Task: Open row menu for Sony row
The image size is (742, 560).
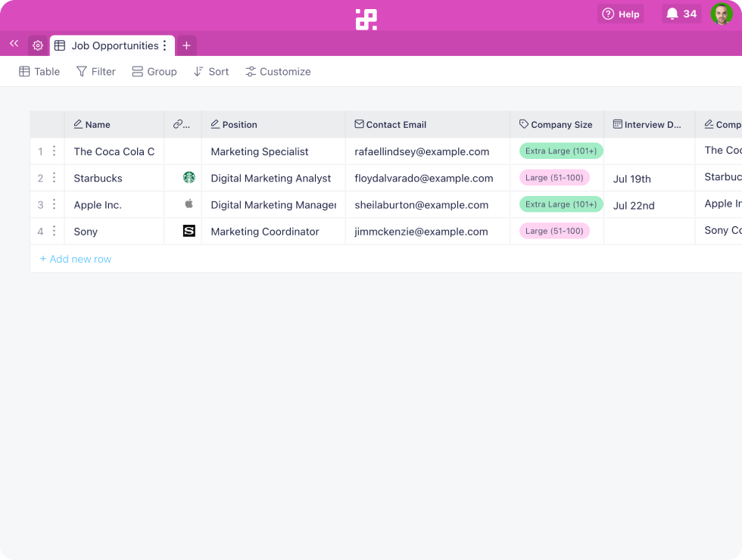Action: [54, 230]
